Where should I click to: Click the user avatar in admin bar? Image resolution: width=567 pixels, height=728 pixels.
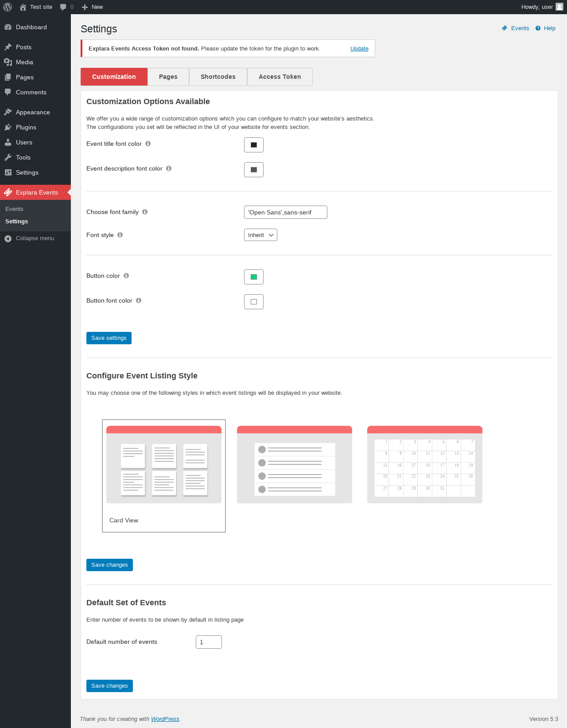(x=559, y=7)
